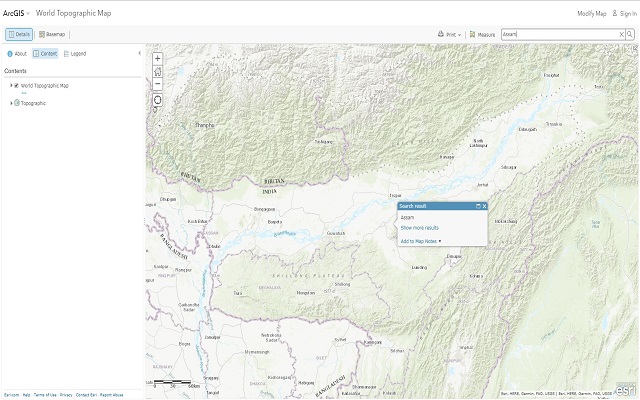This screenshot has height=400, width=640.
Task: Close the Search result popup
Action: [x=484, y=206]
